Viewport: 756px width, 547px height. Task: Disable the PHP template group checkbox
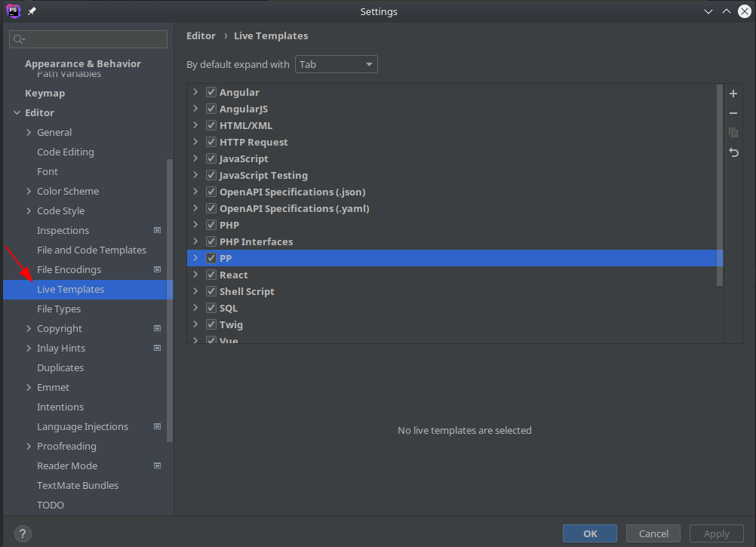point(211,225)
